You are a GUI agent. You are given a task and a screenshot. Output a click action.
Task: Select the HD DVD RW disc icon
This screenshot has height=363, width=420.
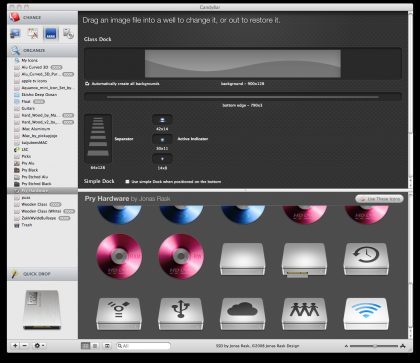(181, 256)
